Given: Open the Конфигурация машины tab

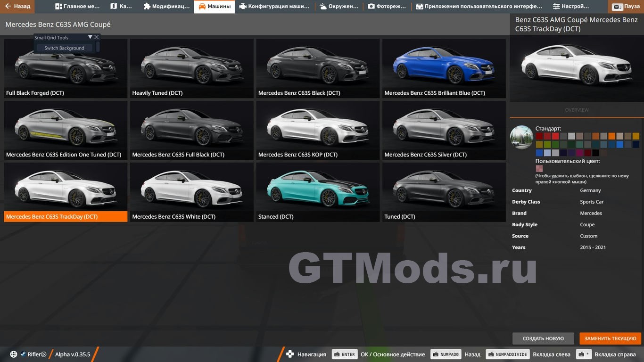Looking at the screenshot, I should tap(274, 7).
